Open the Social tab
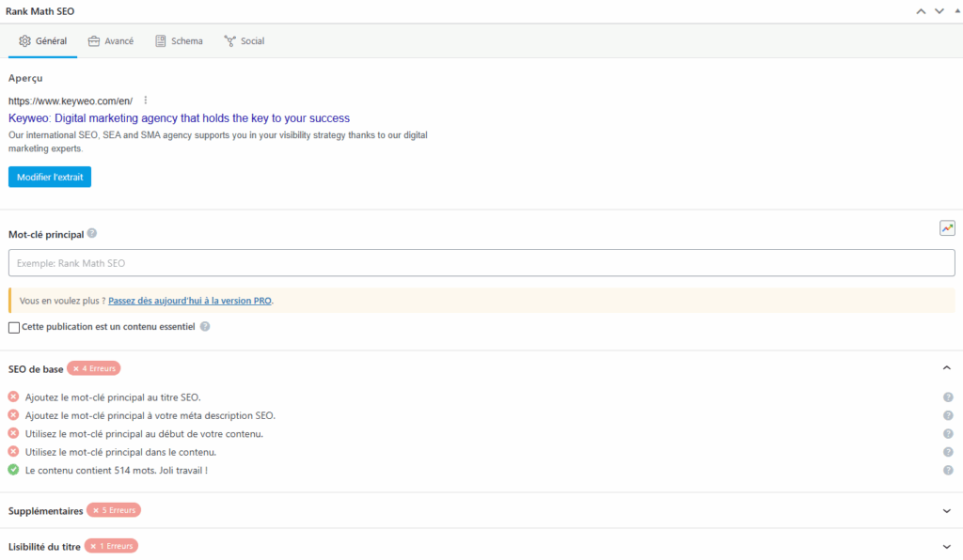 (244, 40)
